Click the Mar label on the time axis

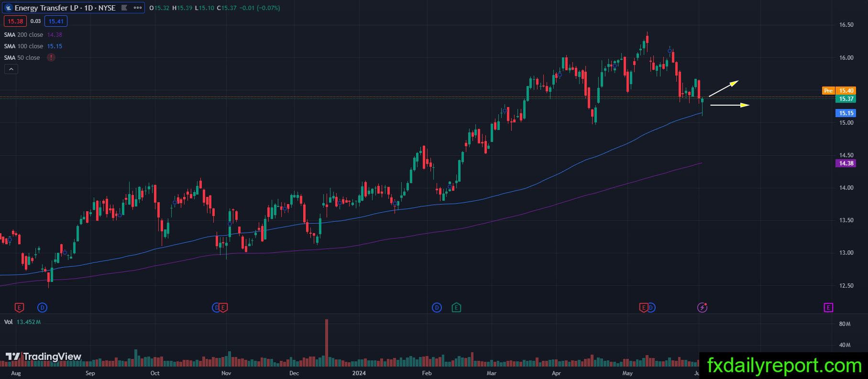click(x=491, y=373)
